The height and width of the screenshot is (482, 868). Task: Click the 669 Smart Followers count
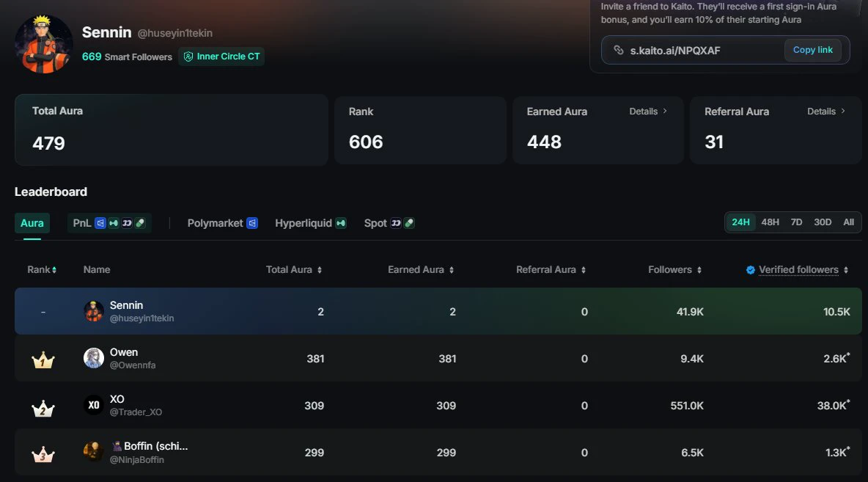[128, 56]
